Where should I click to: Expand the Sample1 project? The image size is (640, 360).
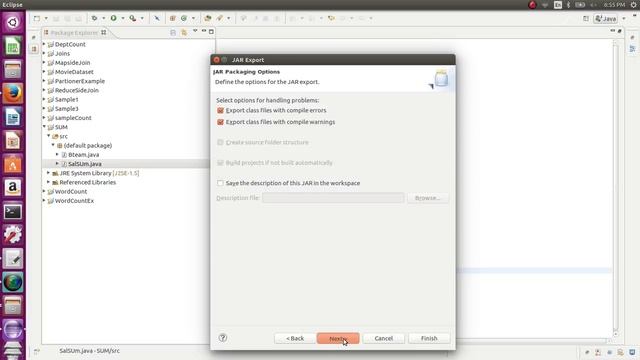(x=44, y=99)
